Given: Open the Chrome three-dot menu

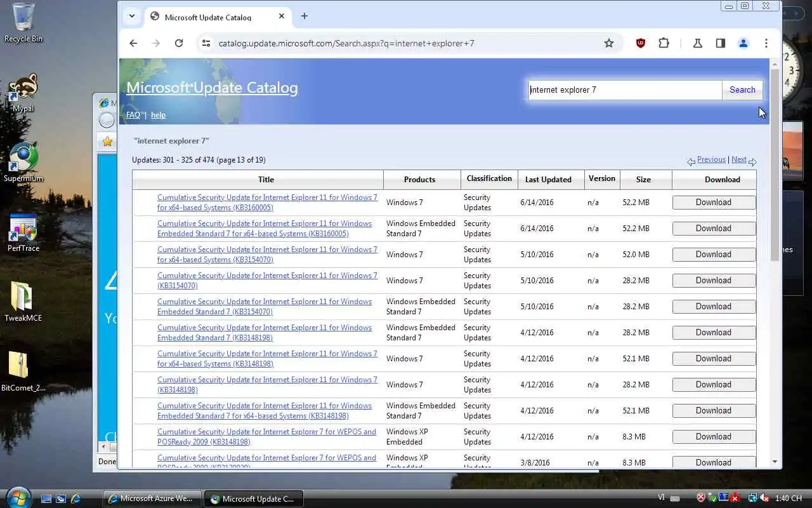Looking at the screenshot, I should tap(766, 43).
